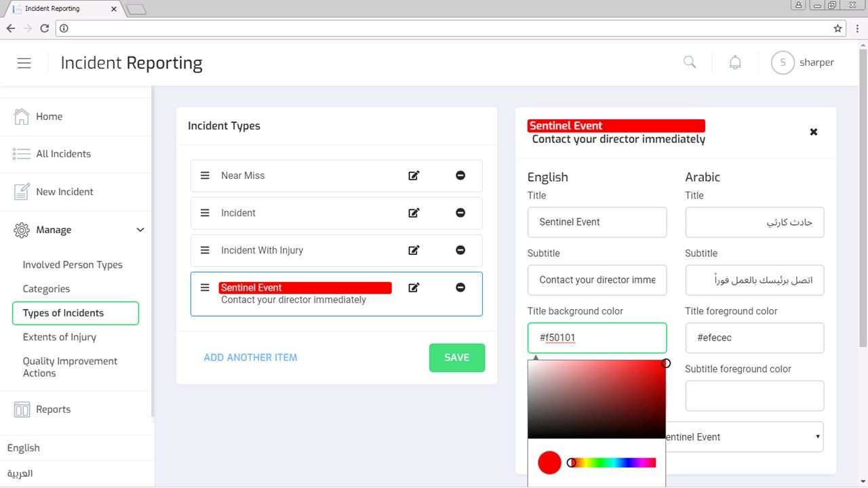The width and height of the screenshot is (868, 488).
Task: Remove the Near Miss incident type
Action: pyautogui.click(x=460, y=176)
